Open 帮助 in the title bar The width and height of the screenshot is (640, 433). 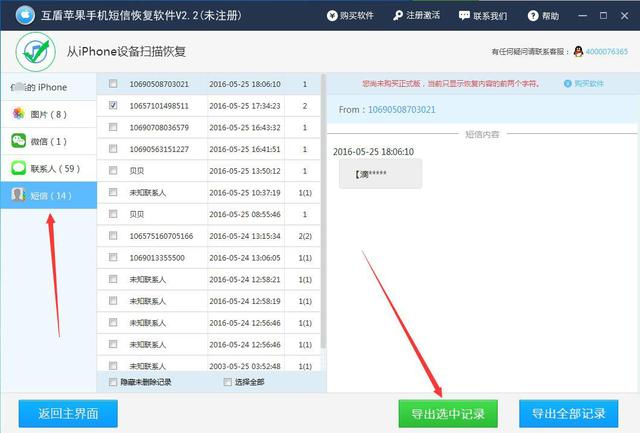click(x=543, y=16)
